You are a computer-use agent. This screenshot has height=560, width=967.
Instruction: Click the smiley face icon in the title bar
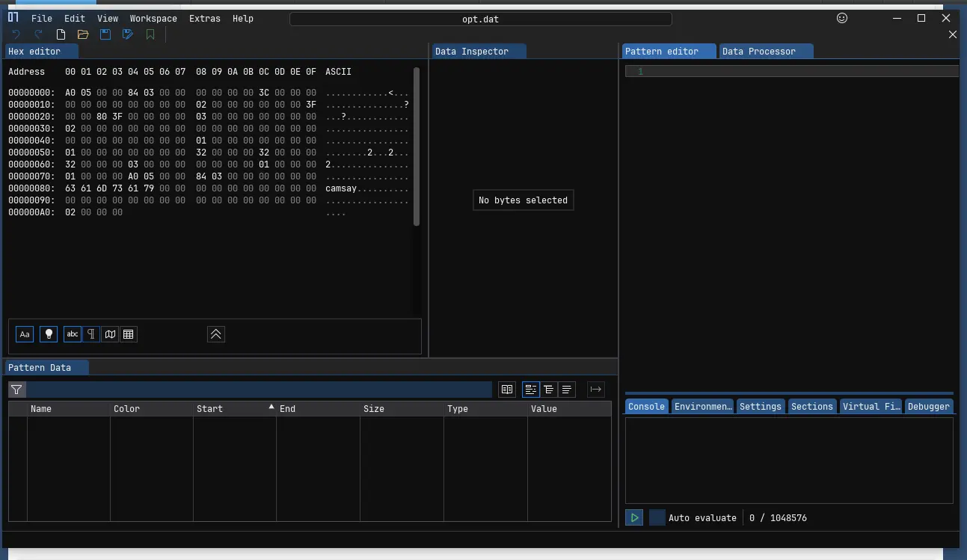[842, 18]
